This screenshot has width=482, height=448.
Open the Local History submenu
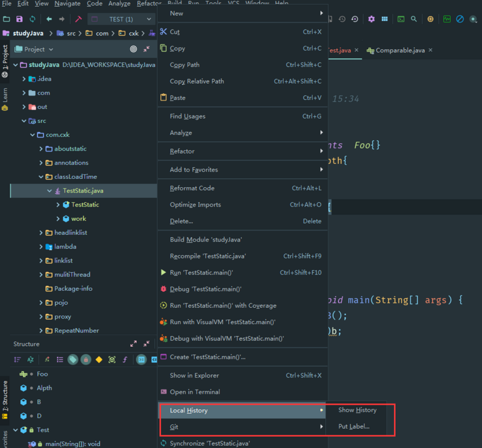242,411
